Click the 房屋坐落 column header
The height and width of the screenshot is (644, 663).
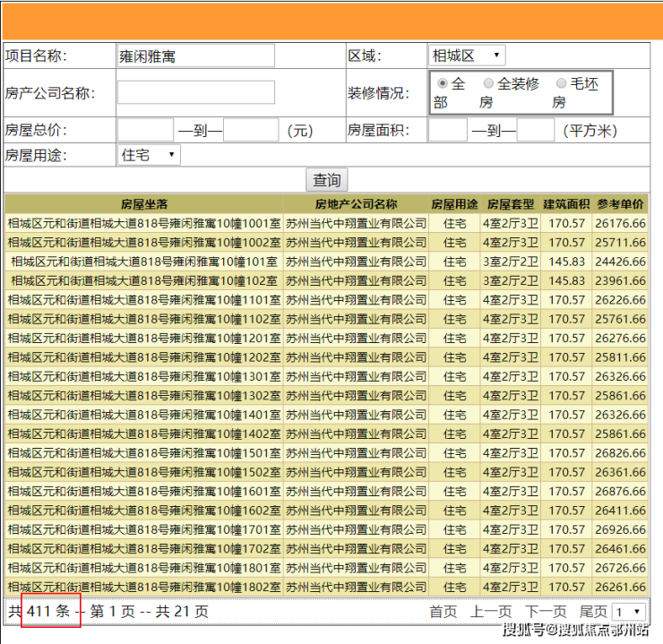(144, 204)
